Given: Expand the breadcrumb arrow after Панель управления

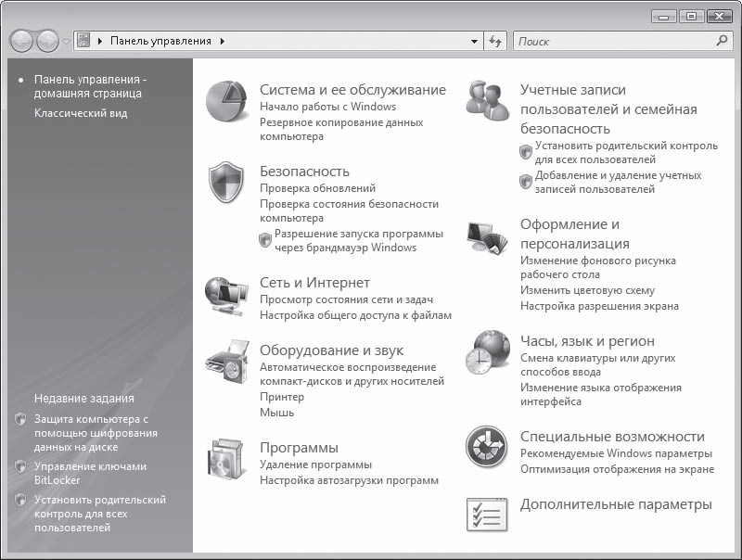Looking at the screenshot, I should (x=223, y=42).
